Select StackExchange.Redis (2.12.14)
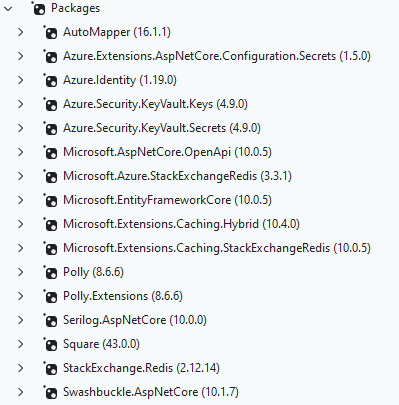The image size is (399, 405). (x=141, y=368)
